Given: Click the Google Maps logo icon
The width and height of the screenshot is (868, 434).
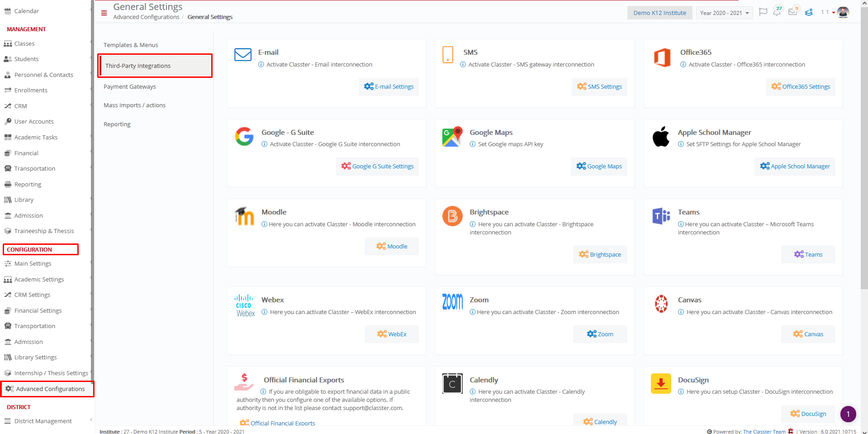Looking at the screenshot, I should (452, 137).
